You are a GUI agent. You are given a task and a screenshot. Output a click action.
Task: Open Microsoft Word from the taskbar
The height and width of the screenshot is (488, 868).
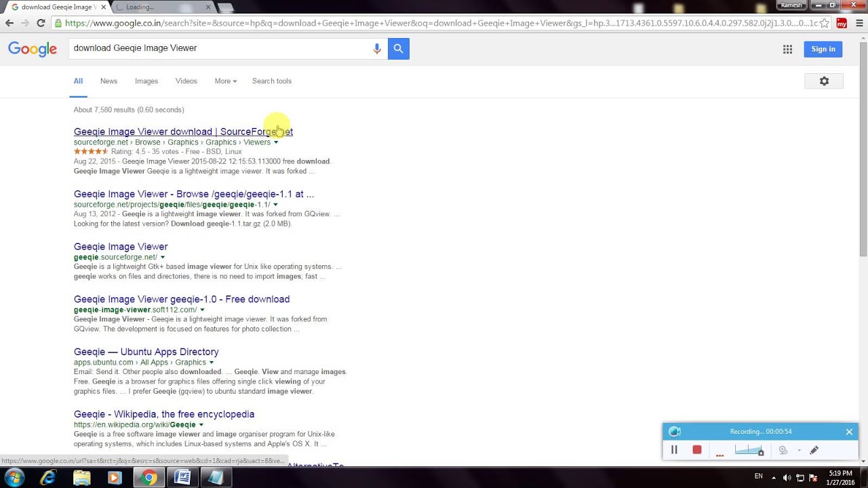(x=182, y=478)
